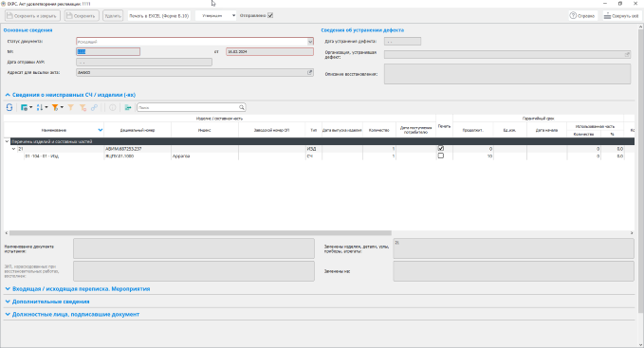Click the 'Описание восстановления' text area
The width and height of the screenshot is (644, 348).
click(x=507, y=74)
